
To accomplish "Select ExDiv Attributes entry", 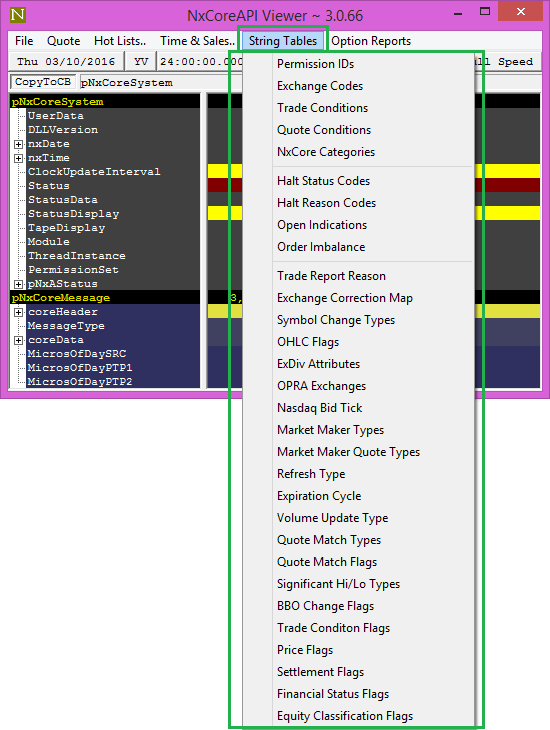I will (x=319, y=364).
